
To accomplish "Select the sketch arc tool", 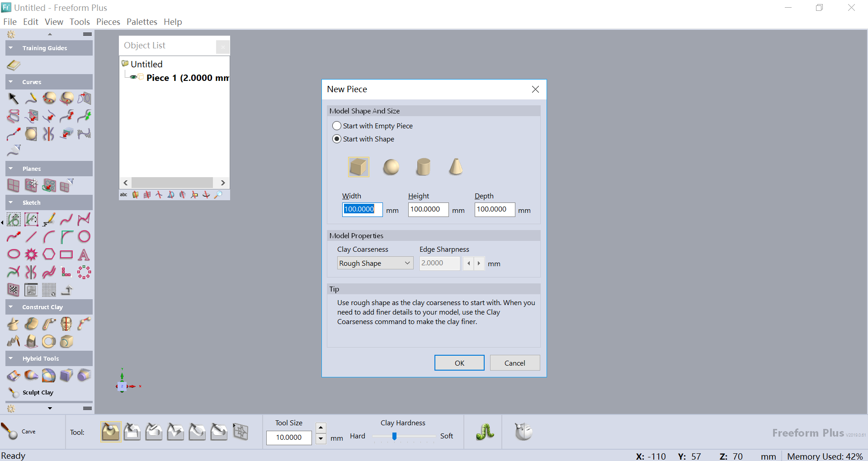I will point(49,237).
